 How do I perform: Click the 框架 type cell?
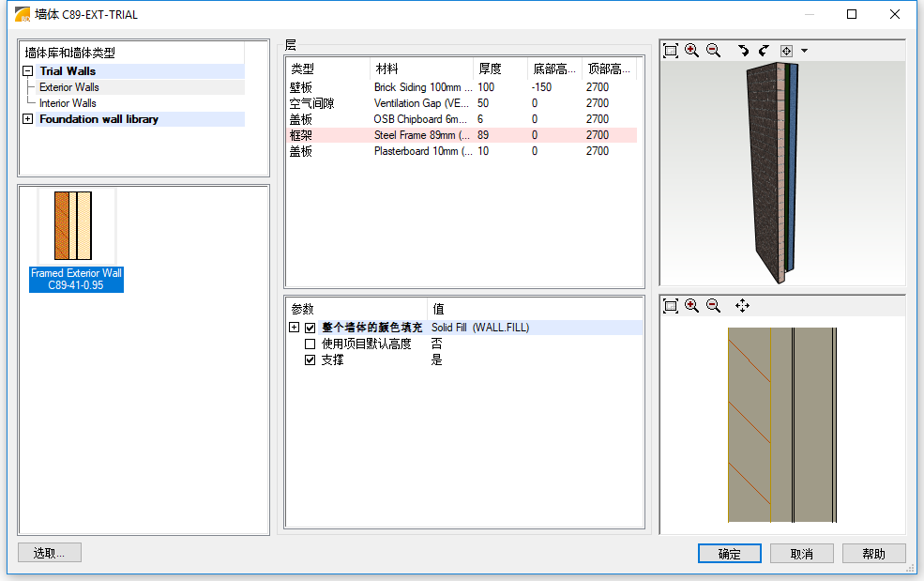(x=301, y=135)
